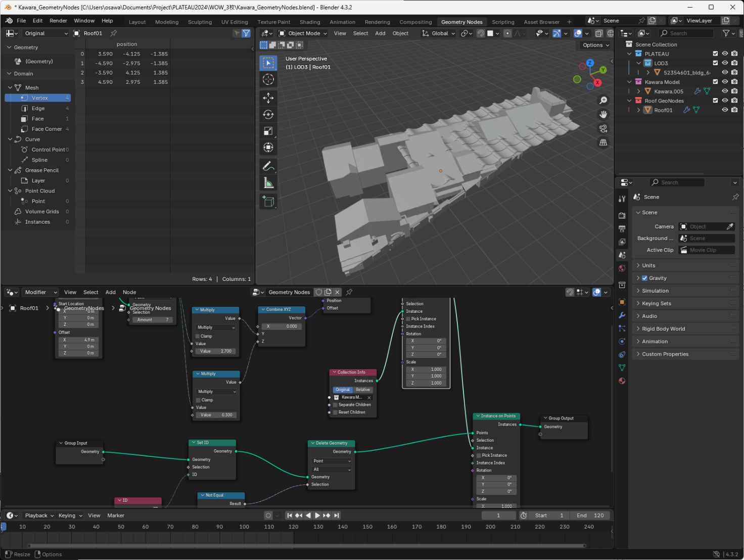This screenshot has height=560, width=744.
Task: Switch to the UV Editing workspace tab
Action: (235, 22)
